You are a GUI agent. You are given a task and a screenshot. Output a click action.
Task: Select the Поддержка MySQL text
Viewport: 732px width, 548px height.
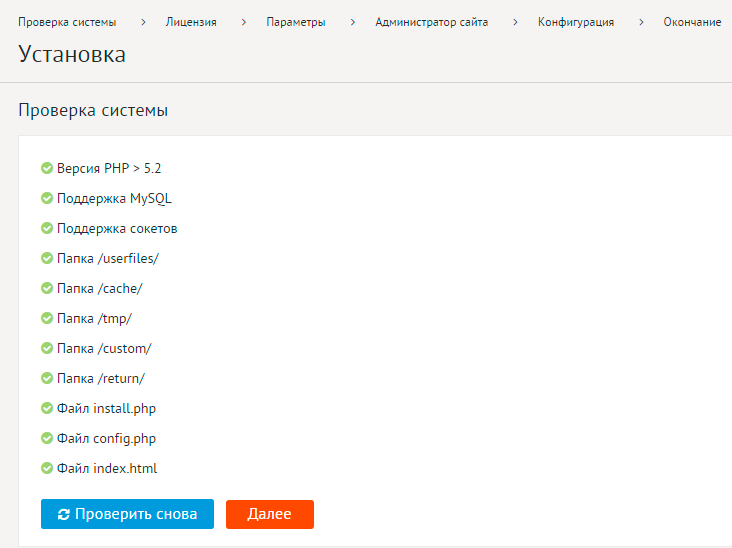coord(114,198)
